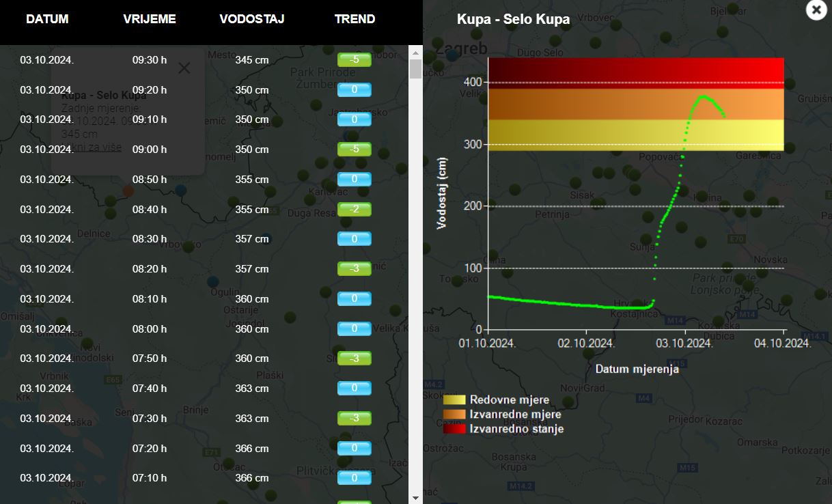832x504 pixels.
Task: Click the peak of the green water level curve
Action: point(704,96)
